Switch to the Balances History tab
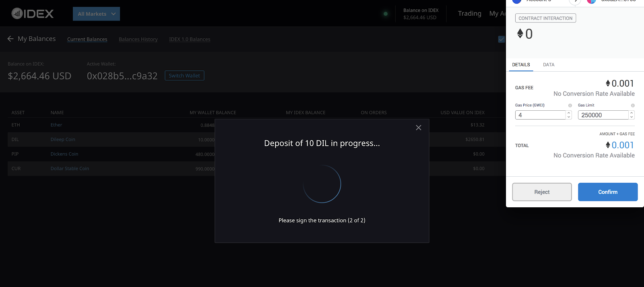The image size is (644, 287). click(138, 39)
